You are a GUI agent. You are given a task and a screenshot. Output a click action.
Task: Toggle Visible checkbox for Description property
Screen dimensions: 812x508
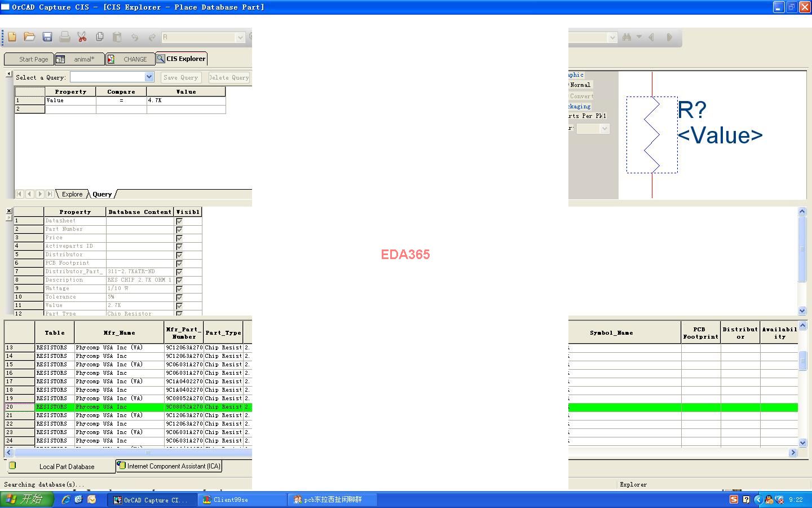(x=179, y=281)
